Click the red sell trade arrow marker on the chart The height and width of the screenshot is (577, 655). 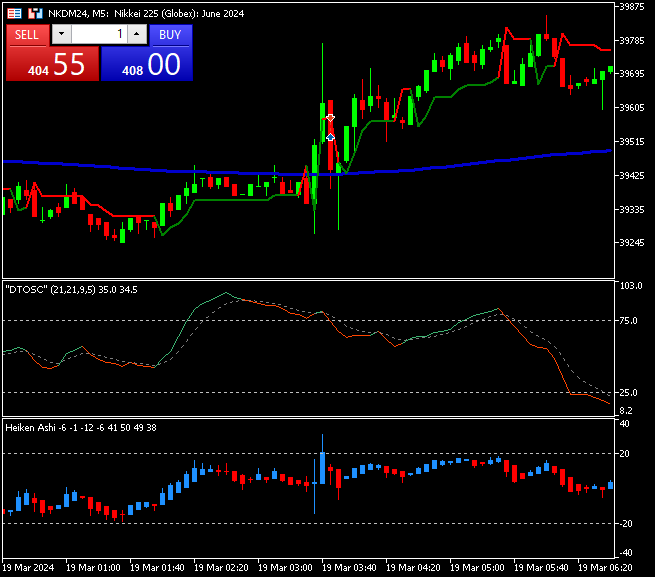click(x=330, y=118)
